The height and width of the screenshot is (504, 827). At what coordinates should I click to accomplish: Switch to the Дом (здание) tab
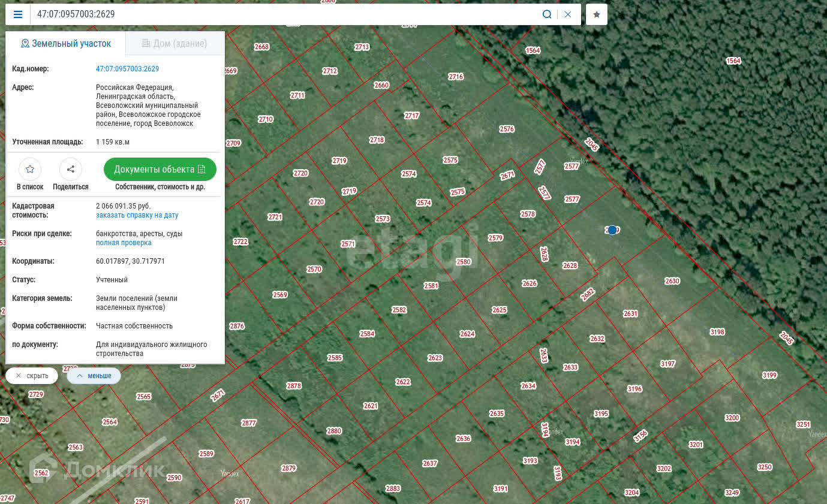(175, 43)
